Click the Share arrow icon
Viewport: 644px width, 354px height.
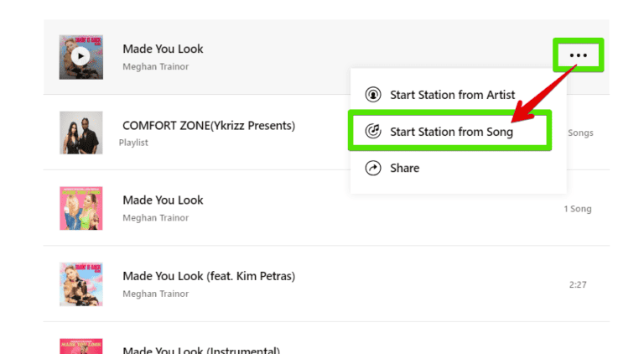(373, 168)
